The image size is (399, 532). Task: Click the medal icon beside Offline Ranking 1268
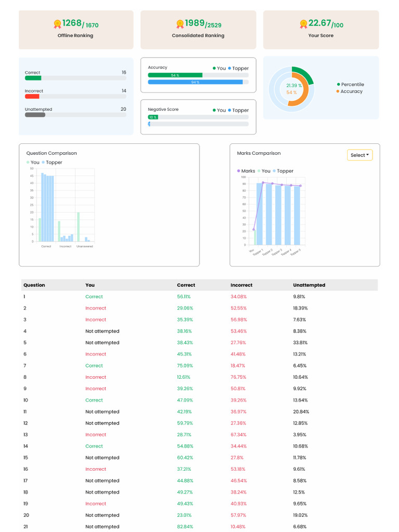[57, 24]
